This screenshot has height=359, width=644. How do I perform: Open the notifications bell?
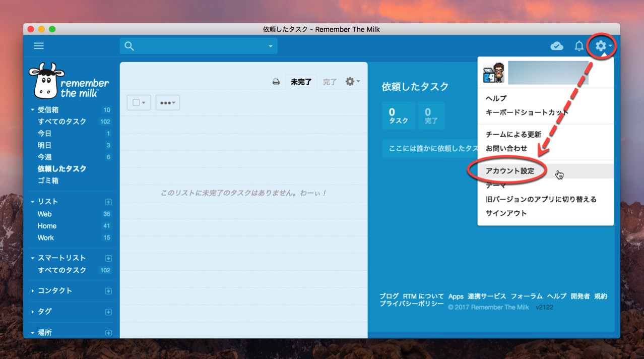tap(579, 46)
